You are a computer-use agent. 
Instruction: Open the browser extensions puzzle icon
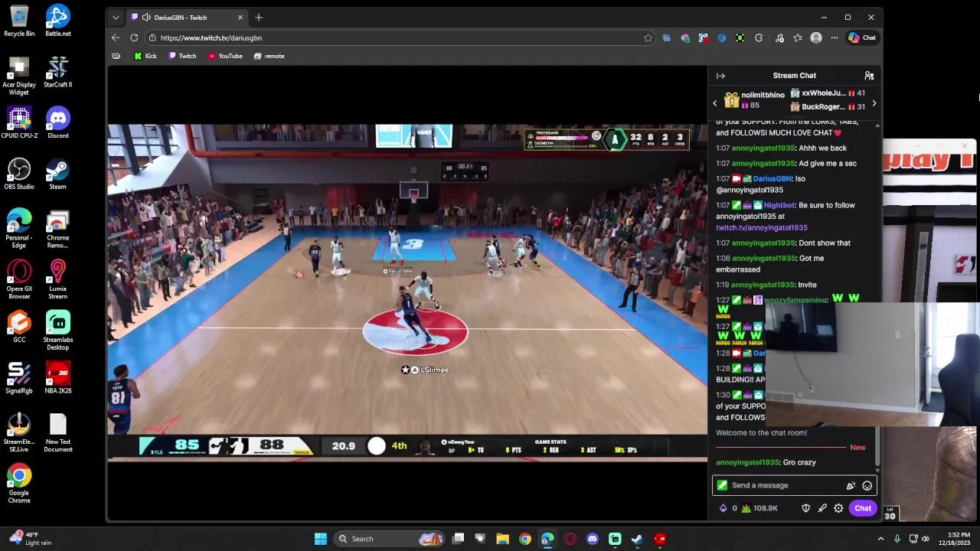(759, 37)
